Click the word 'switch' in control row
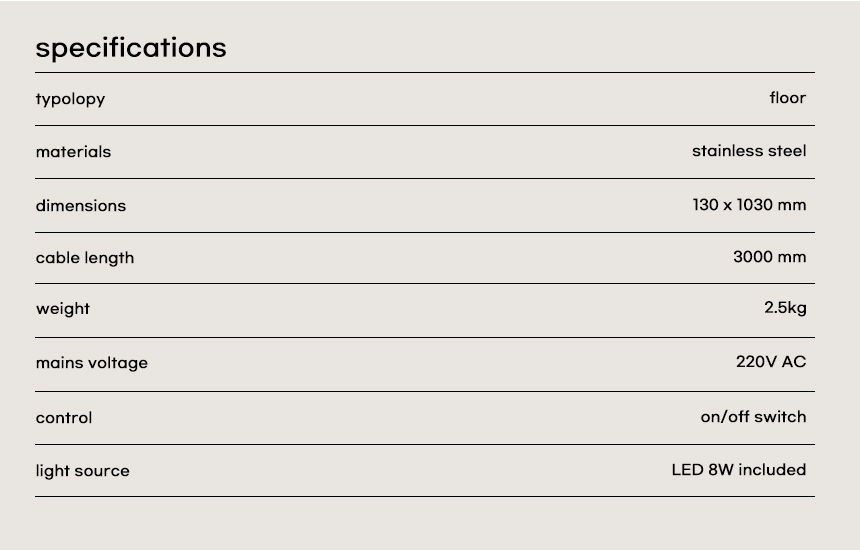This screenshot has width=860, height=550. click(x=780, y=417)
